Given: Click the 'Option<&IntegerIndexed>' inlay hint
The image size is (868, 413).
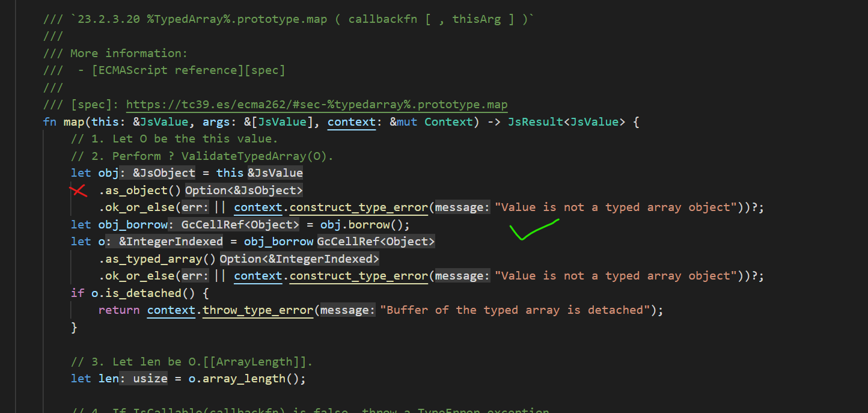Looking at the screenshot, I should coord(299,259).
